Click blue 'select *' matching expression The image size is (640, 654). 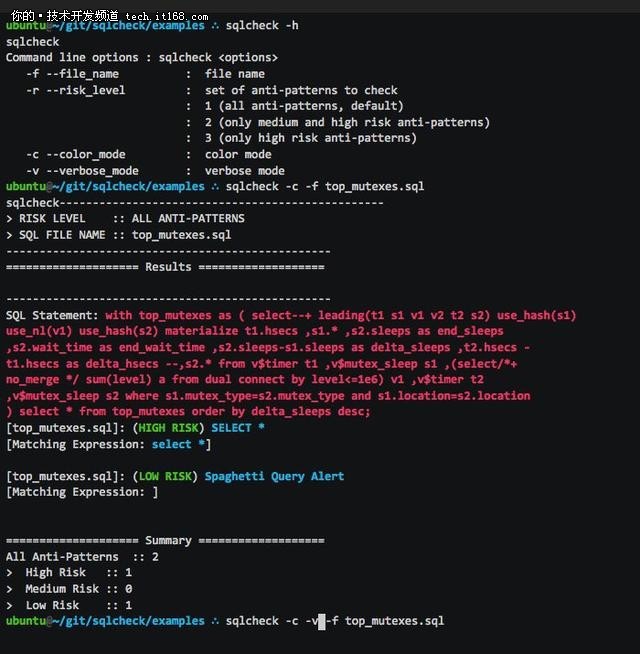[178, 444]
